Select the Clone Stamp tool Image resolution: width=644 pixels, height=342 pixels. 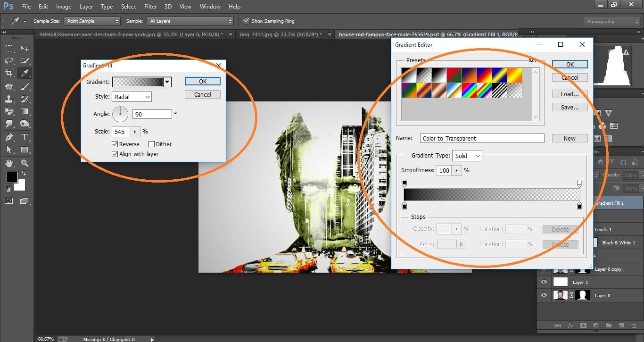click(8, 100)
